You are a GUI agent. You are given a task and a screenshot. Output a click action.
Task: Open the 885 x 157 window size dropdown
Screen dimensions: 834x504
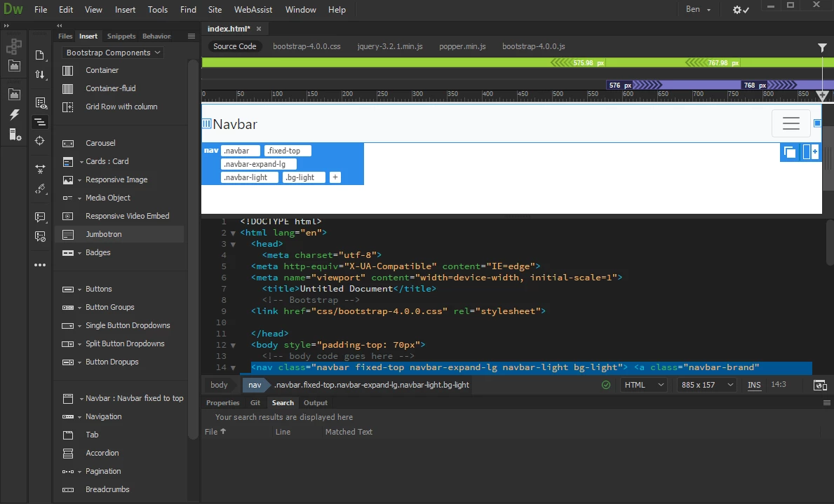[707, 385]
